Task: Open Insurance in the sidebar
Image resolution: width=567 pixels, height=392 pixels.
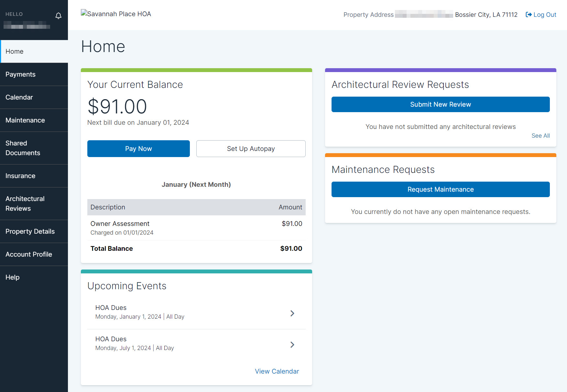Action: click(x=34, y=176)
